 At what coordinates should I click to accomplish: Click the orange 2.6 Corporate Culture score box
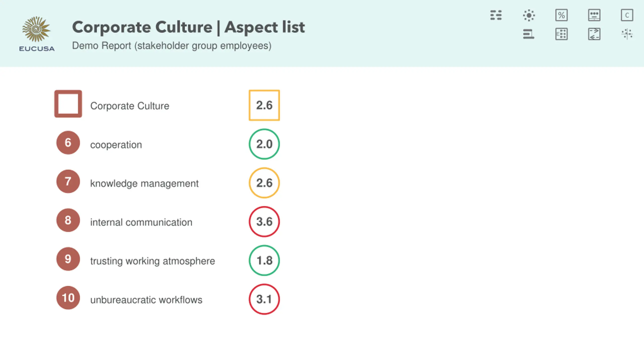point(264,105)
